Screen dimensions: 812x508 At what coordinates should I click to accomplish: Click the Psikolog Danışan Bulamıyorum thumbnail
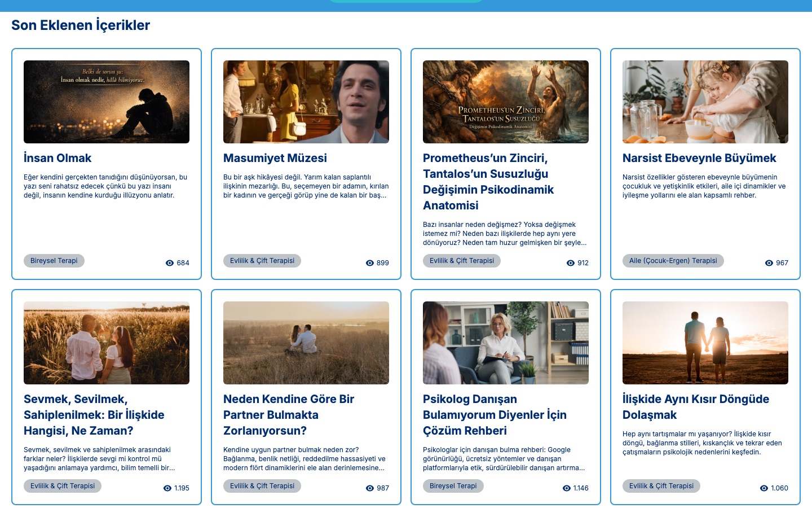coord(506,343)
